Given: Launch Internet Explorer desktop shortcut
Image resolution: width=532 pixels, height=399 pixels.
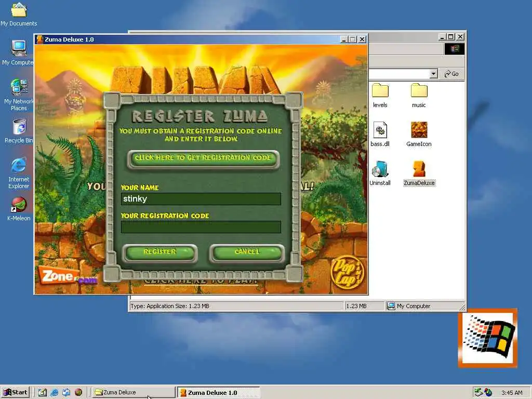Looking at the screenshot, I should (x=19, y=173).
